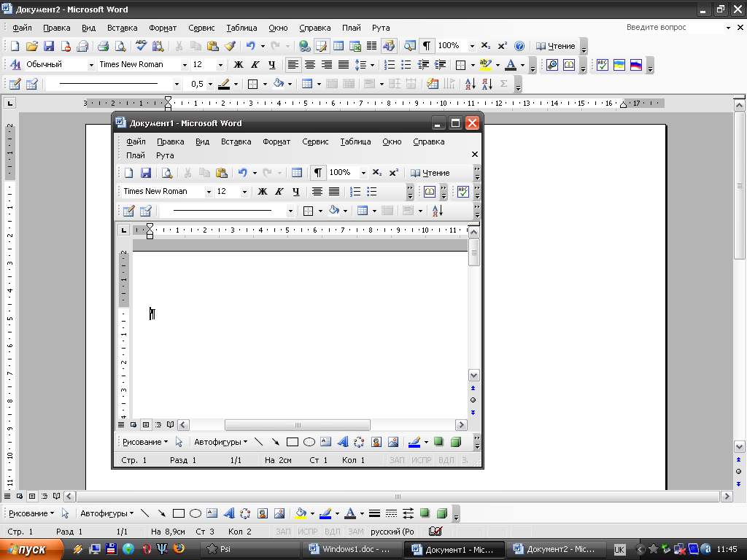This screenshot has width=747, height=560.
Task: Toggle paragraph marks in Документ2 toolbar
Action: (x=427, y=46)
